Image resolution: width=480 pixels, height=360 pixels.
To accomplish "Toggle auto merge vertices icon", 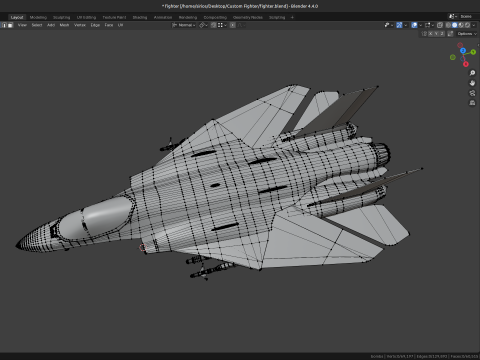I will pos(450,34).
